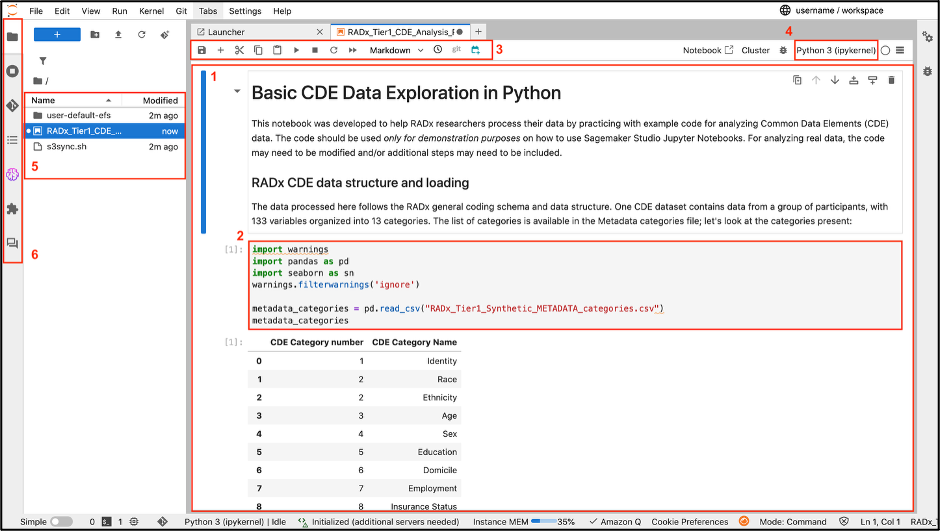Enable the debugger bug icon in toolbar
Screen dimensions: 940x532
point(783,50)
